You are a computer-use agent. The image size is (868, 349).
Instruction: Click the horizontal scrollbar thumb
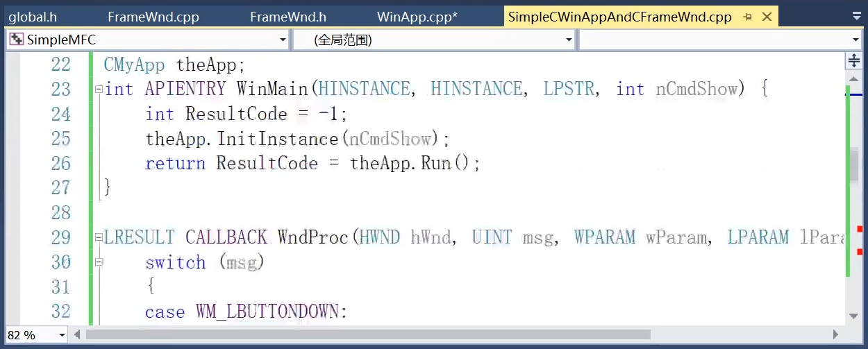pyautogui.click(x=368, y=335)
